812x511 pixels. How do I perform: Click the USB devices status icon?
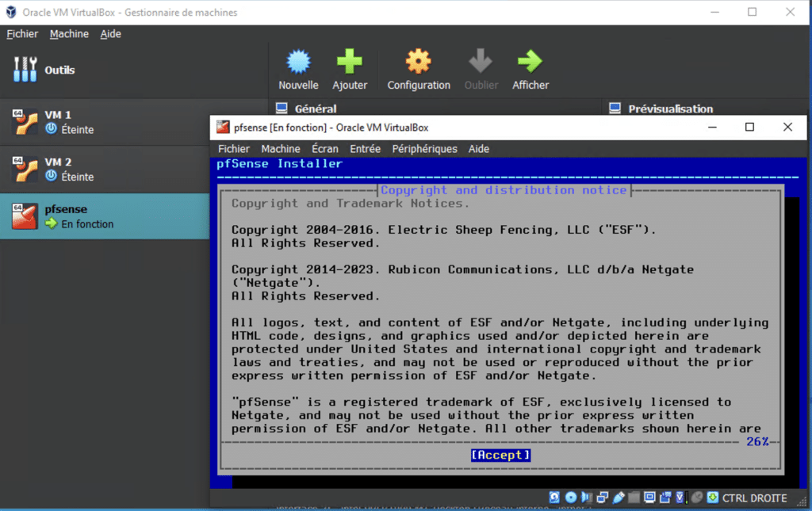pos(619,498)
